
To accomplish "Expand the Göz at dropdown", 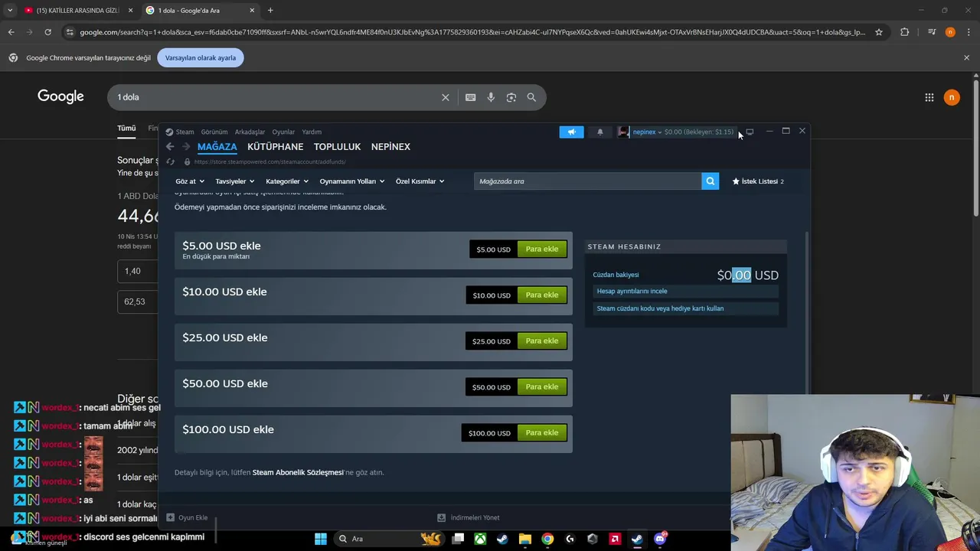I will pyautogui.click(x=189, y=181).
